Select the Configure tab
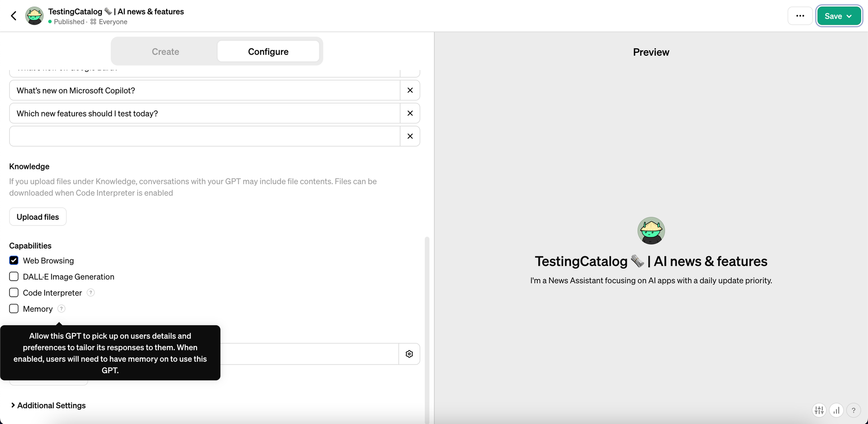 pyautogui.click(x=268, y=52)
